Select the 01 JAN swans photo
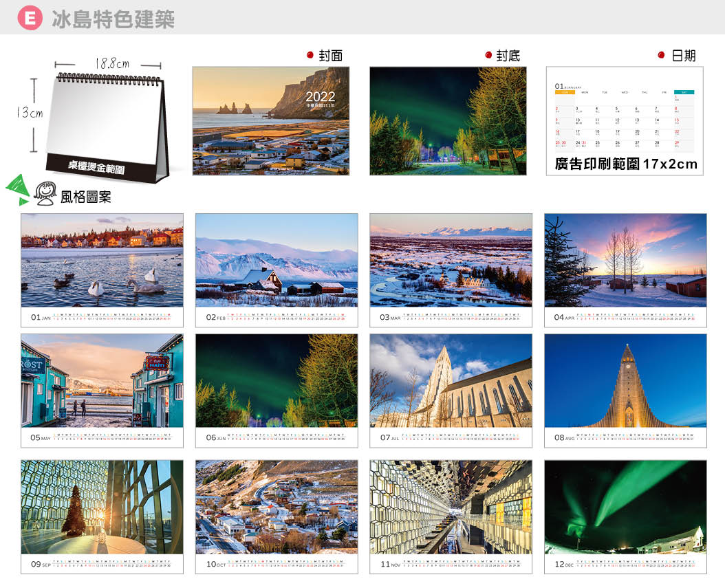Image resolution: width=725 pixels, height=588 pixels. 102,260
